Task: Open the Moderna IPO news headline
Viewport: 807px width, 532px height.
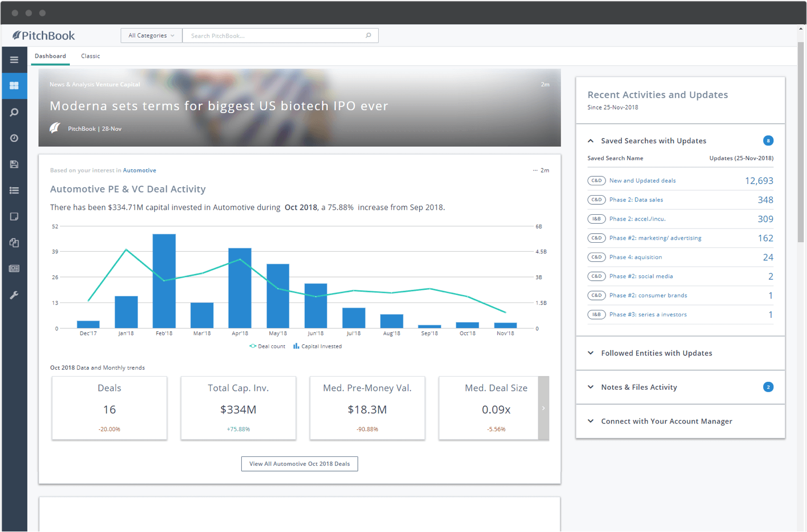Action: [x=219, y=106]
